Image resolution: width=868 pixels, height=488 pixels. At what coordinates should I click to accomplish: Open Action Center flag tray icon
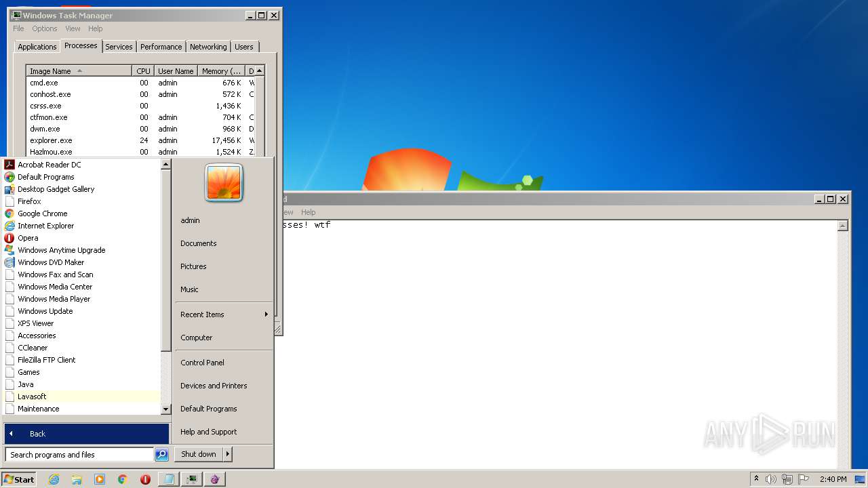click(x=804, y=479)
